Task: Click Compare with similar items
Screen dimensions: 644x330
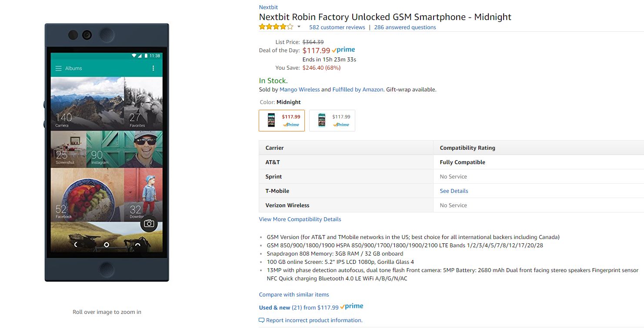Action: tap(294, 295)
